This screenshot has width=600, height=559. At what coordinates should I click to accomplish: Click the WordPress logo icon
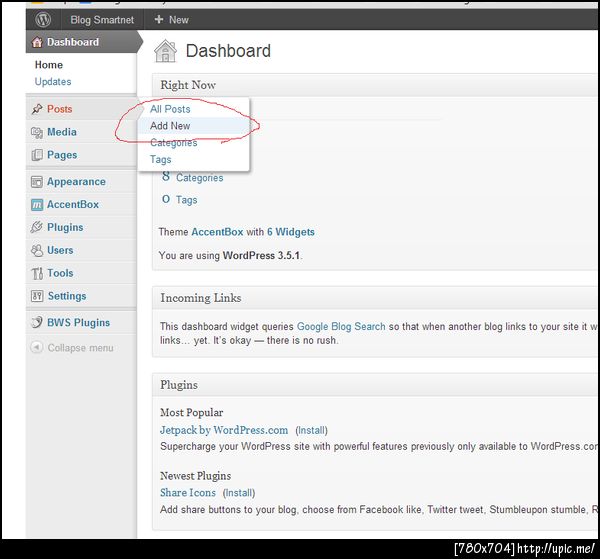click(x=43, y=20)
